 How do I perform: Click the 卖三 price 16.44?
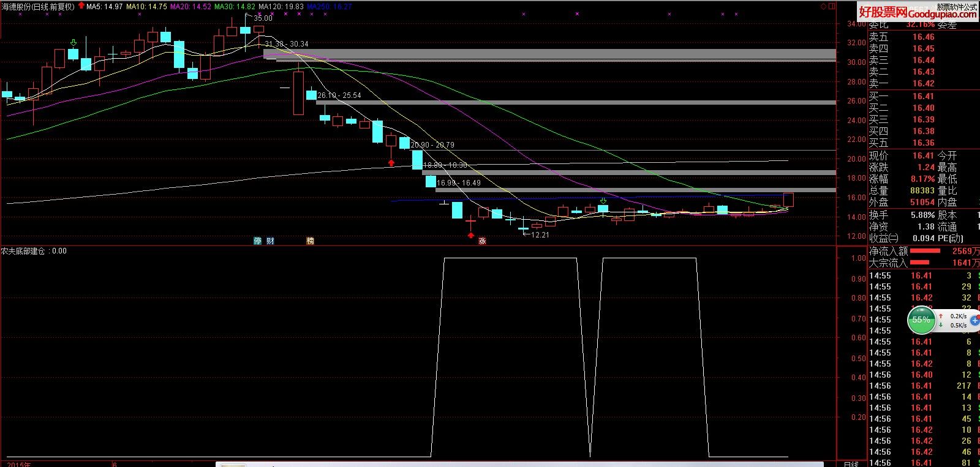click(924, 60)
